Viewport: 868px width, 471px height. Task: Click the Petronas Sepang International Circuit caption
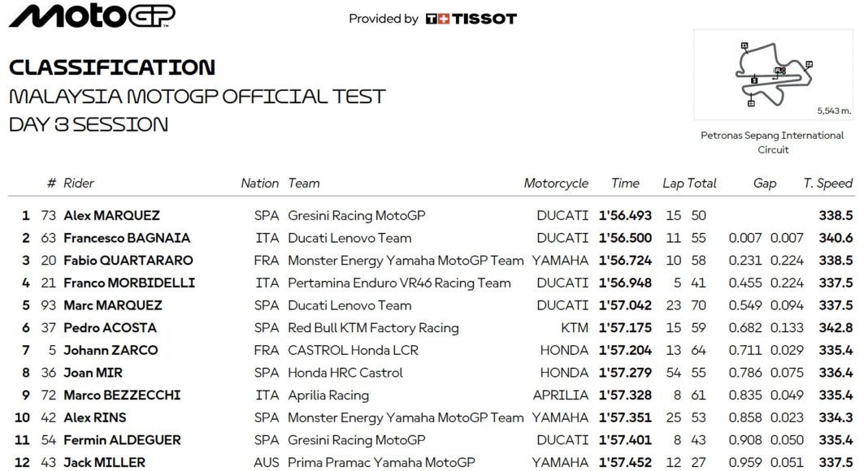[x=772, y=142]
